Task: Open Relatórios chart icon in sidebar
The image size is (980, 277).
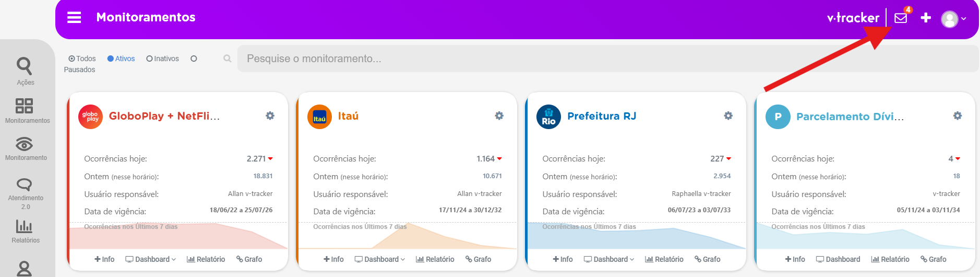Action: (25, 231)
